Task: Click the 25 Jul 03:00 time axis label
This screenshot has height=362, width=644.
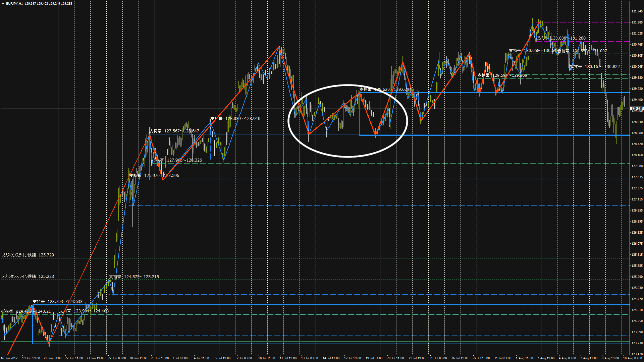Action: click(438, 358)
